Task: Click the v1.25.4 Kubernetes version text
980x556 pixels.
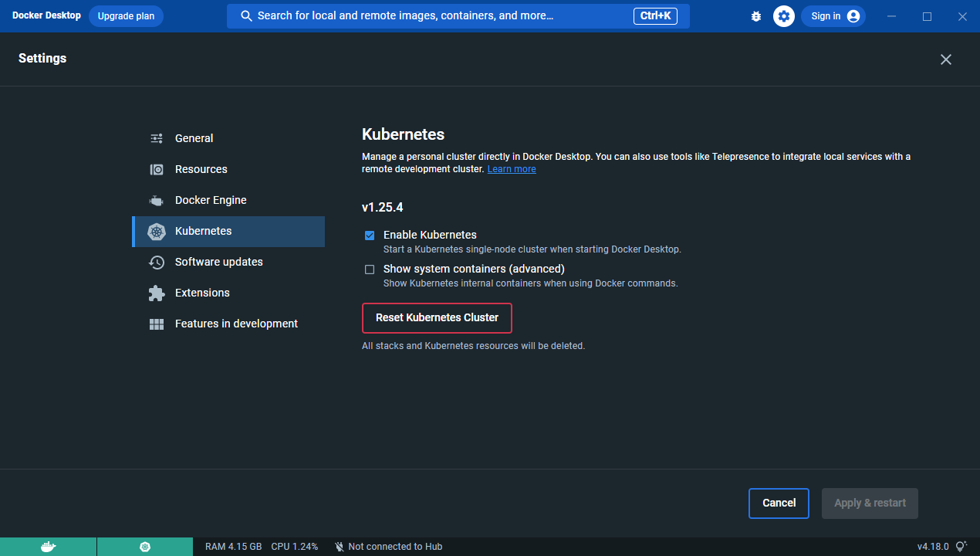Action: point(383,207)
